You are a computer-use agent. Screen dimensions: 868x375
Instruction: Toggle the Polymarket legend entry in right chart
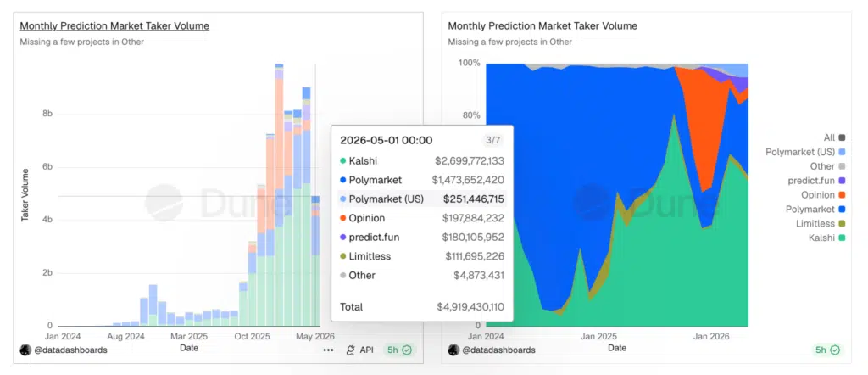click(x=815, y=210)
